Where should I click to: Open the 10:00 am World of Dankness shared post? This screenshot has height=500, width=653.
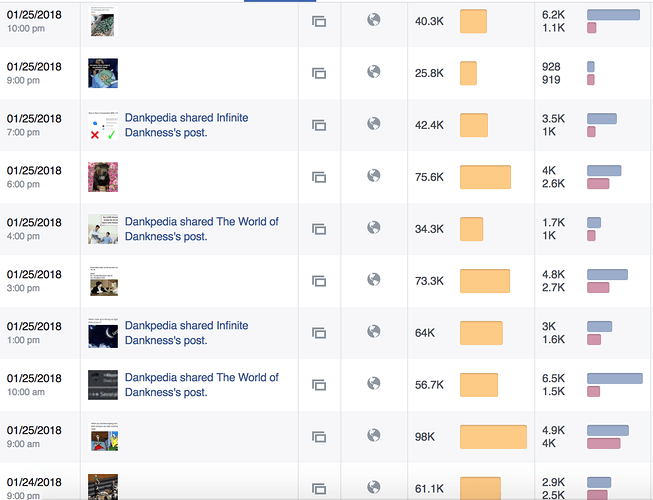[202, 385]
